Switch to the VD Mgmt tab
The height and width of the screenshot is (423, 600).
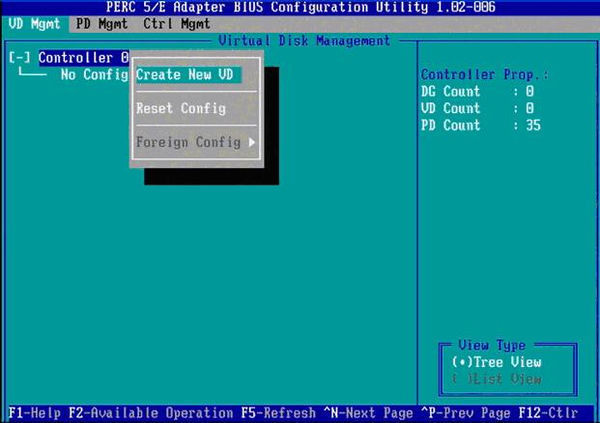pyautogui.click(x=29, y=24)
